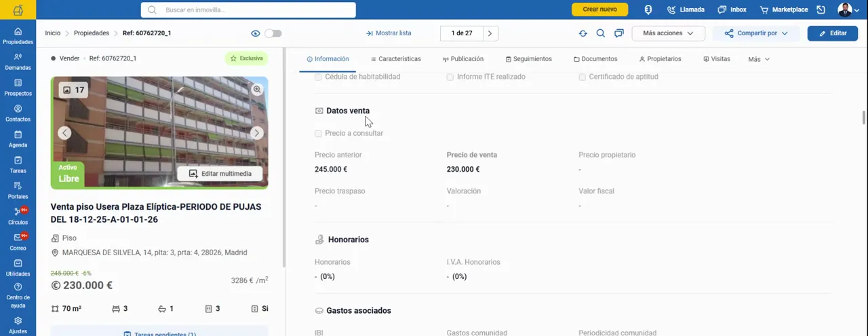Viewport: 868px width, 336px height.
Task: Toggle the visibility switch next to eye icon
Action: tap(273, 33)
